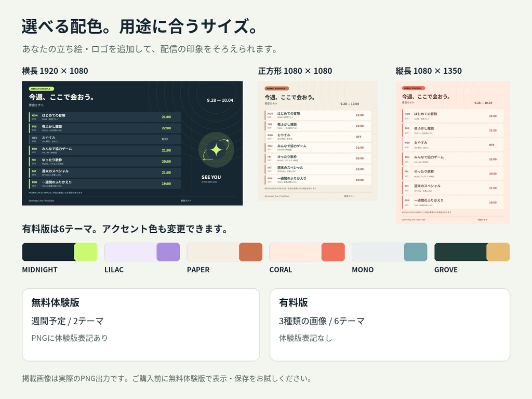Click the 有料版は6テーマ。 section heading
The image size is (532, 399).
click(x=126, y=229)
